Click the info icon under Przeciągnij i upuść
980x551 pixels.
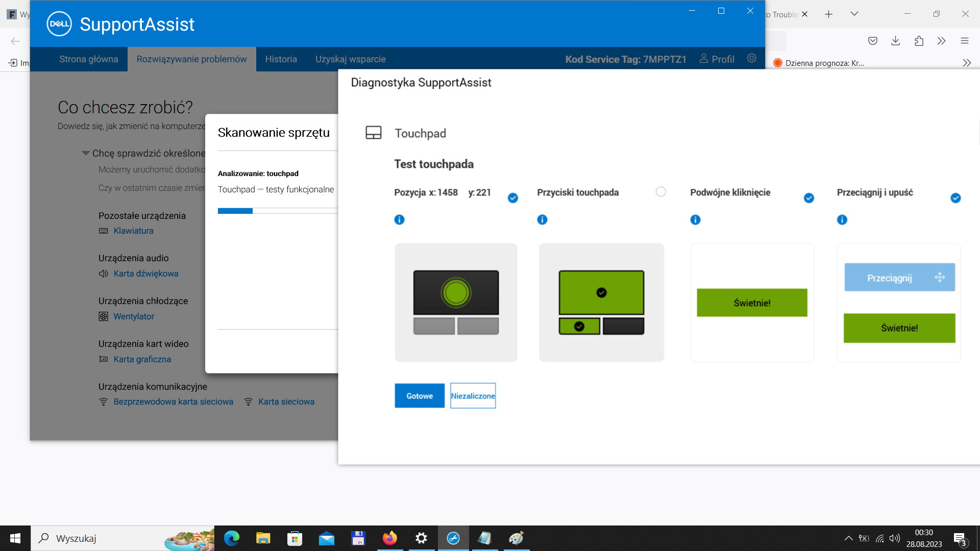coord(842,220)
